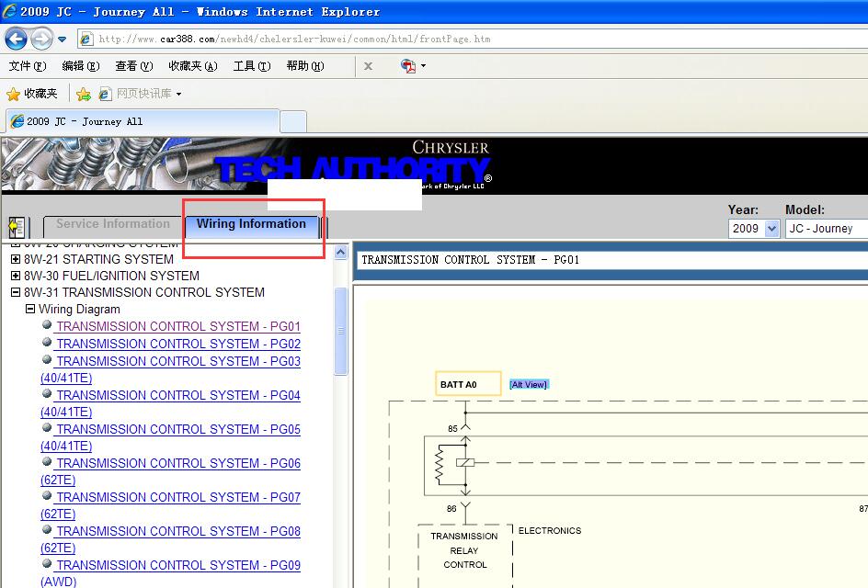Open TRANSMISSION CONTROL SYSTEM - PG04 link
Image resolution: width=868 pixels, height=588 pixels.
[178, 395]
